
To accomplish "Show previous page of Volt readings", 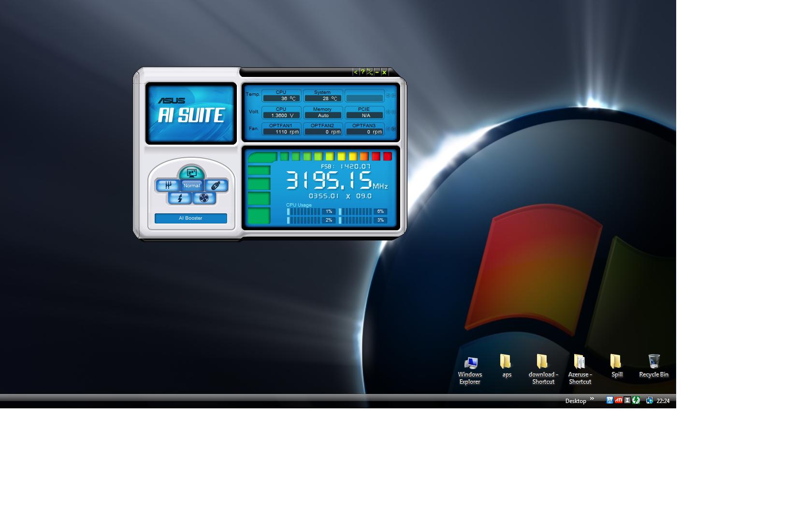I will 388,112.
